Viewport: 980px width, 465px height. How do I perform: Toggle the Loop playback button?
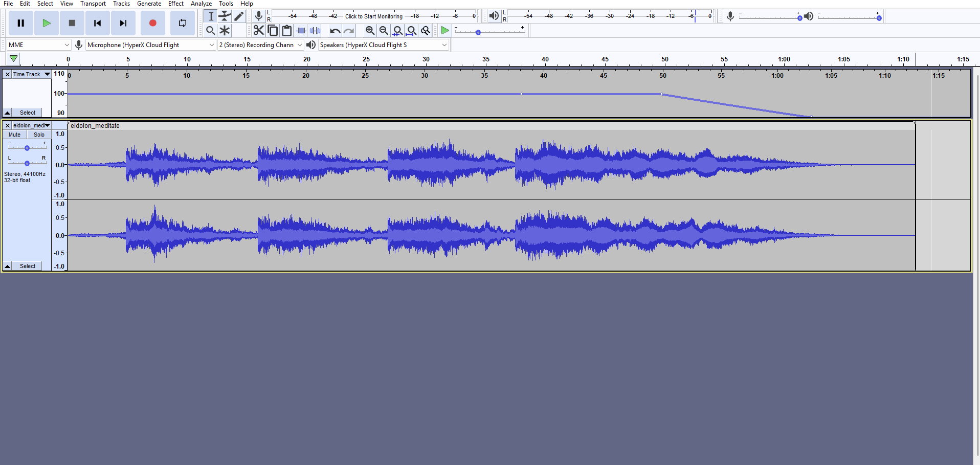click(x=183, y=23)
